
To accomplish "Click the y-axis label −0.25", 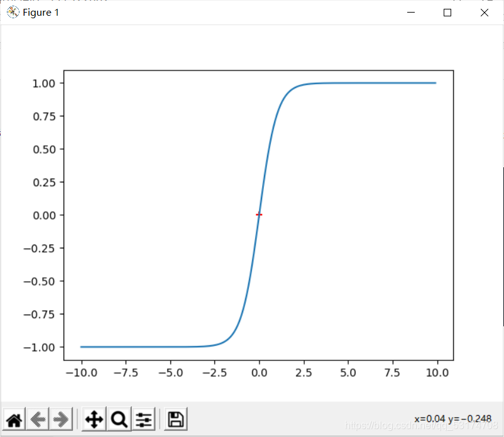I will pyautogui.click(x=39, y=248).
